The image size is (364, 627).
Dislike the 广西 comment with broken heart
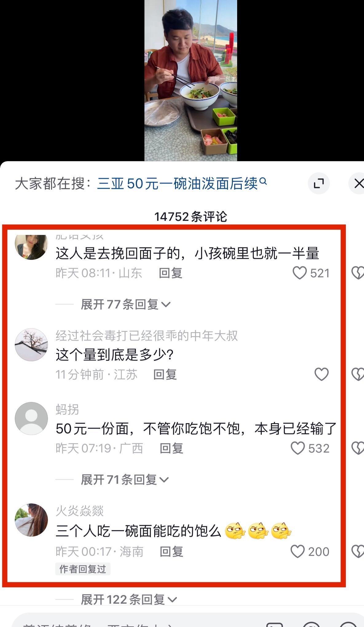pyautogui.click(x=358, y=448)
